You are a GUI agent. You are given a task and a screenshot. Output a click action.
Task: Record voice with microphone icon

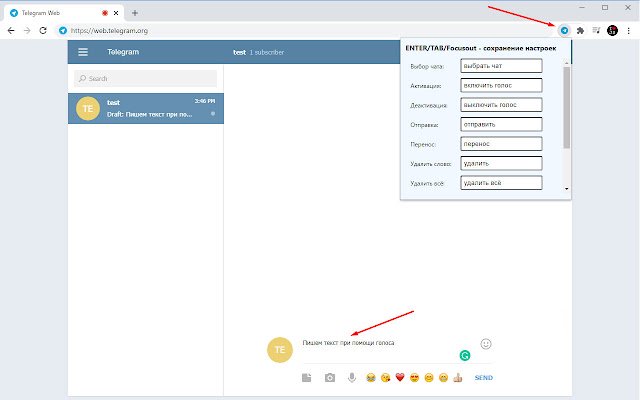click(x=352, y=378)
